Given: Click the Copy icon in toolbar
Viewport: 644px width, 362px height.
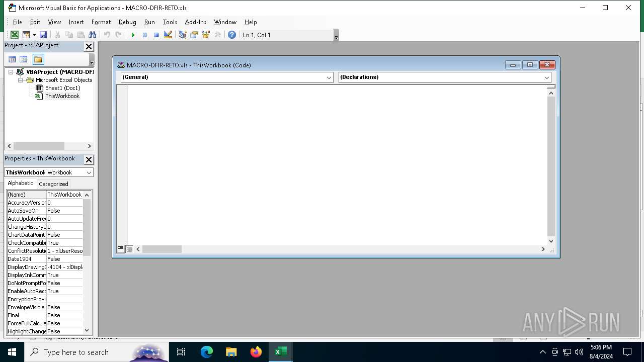Looking at the screenshot, I should tap(69, 35).
